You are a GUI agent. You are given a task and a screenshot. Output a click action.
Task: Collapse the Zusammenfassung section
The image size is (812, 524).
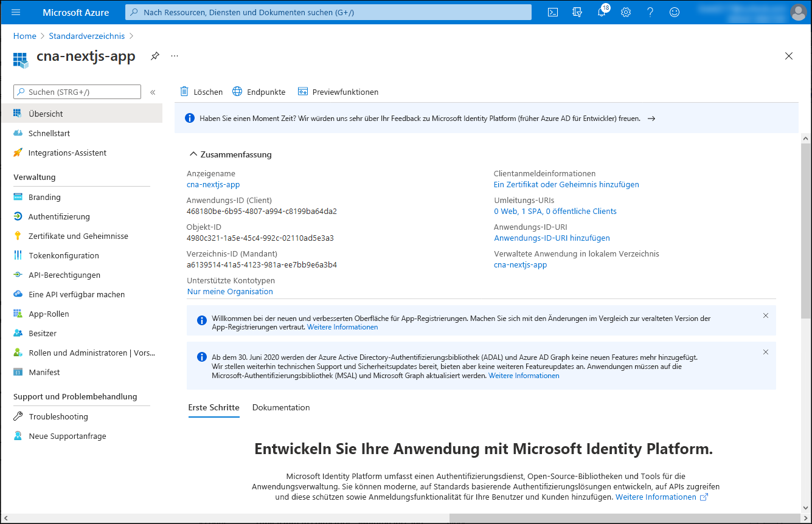tap(193, 154)
